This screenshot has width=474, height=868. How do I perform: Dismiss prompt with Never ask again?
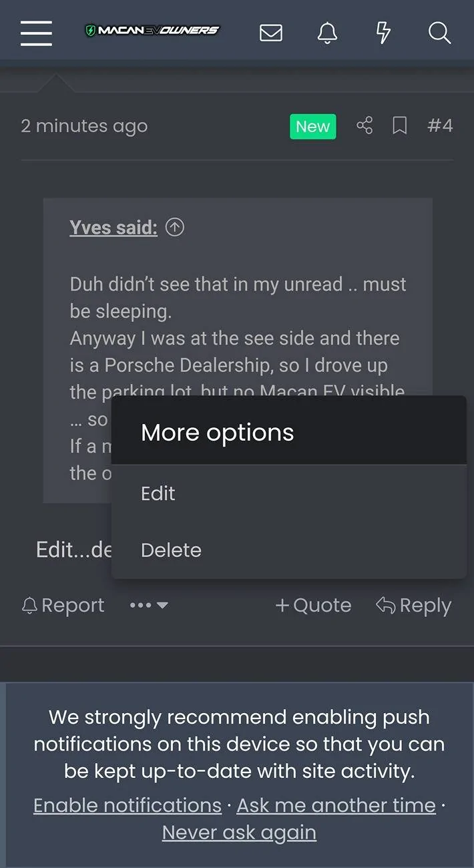point(239,833)
